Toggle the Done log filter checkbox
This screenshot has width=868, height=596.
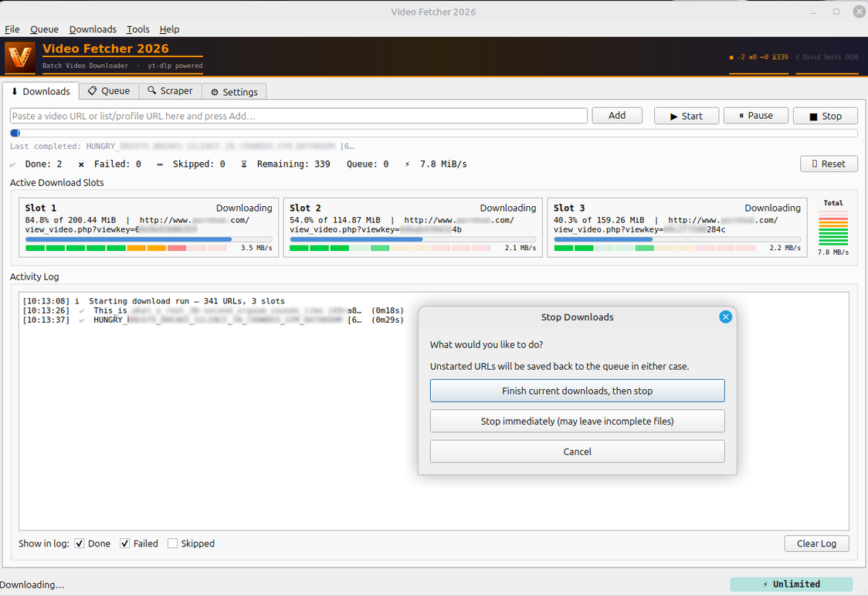point(80,544)
